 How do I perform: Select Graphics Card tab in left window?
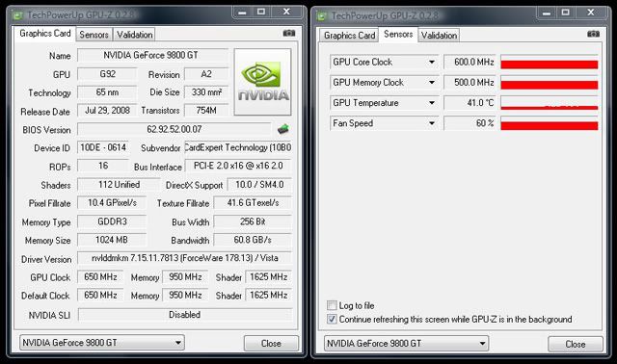45,34
